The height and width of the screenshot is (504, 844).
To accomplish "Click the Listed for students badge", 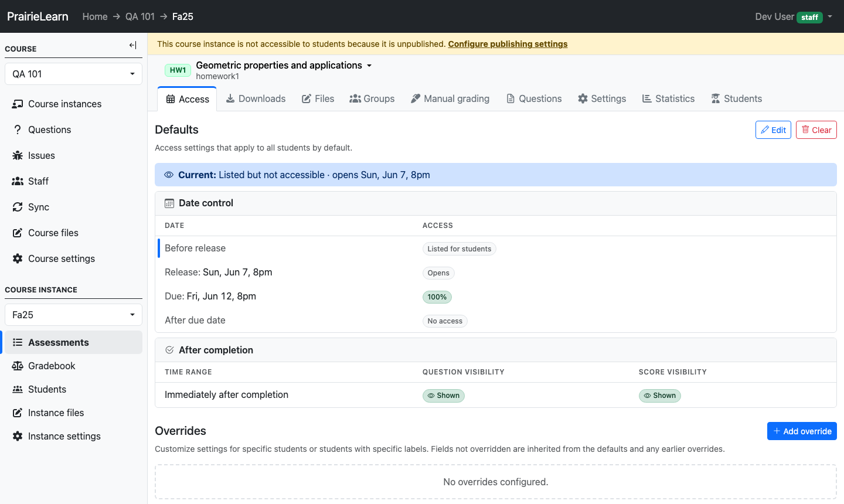I will coord(460,249).
